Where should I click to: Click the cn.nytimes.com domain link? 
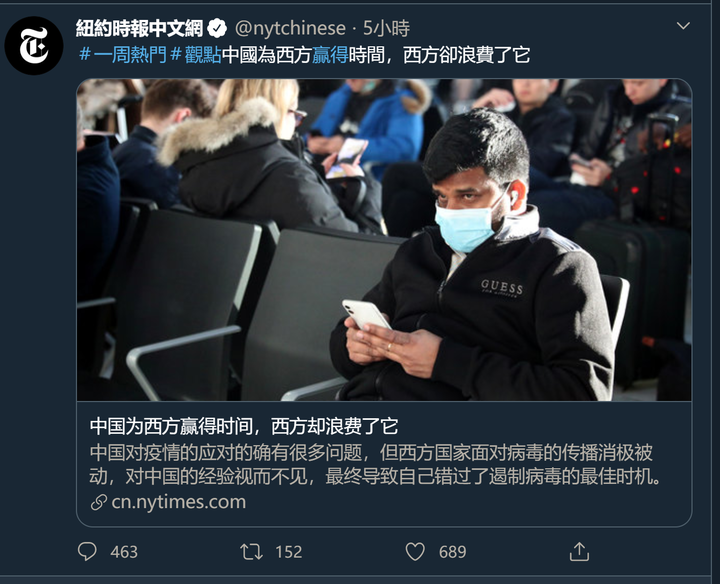(179, 502)
